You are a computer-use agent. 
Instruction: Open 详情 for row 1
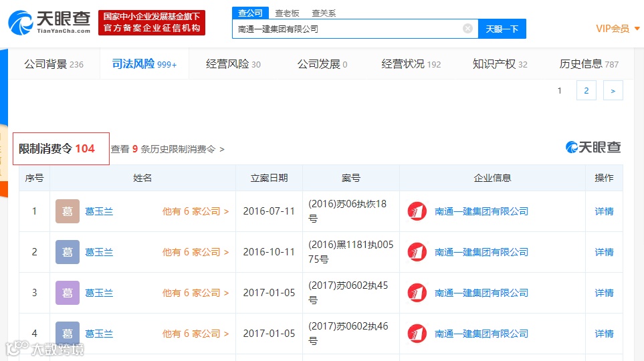click(604, 211)
